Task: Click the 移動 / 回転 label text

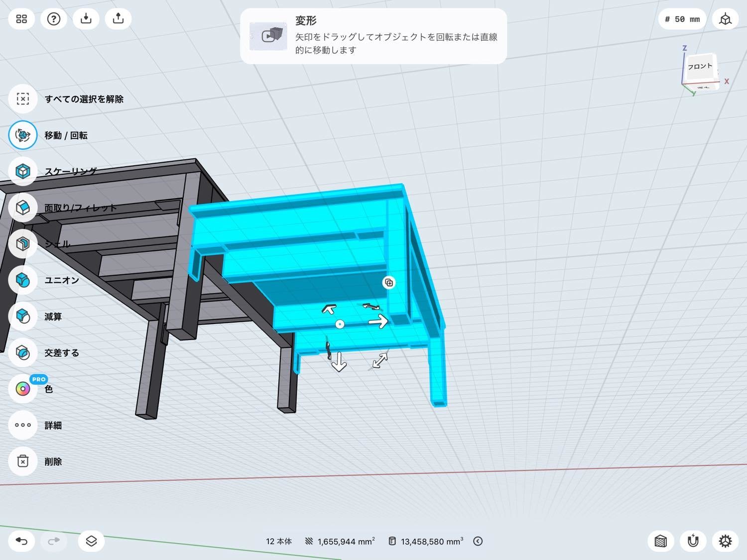Action: pyautogui.click(x=66, y=135)
